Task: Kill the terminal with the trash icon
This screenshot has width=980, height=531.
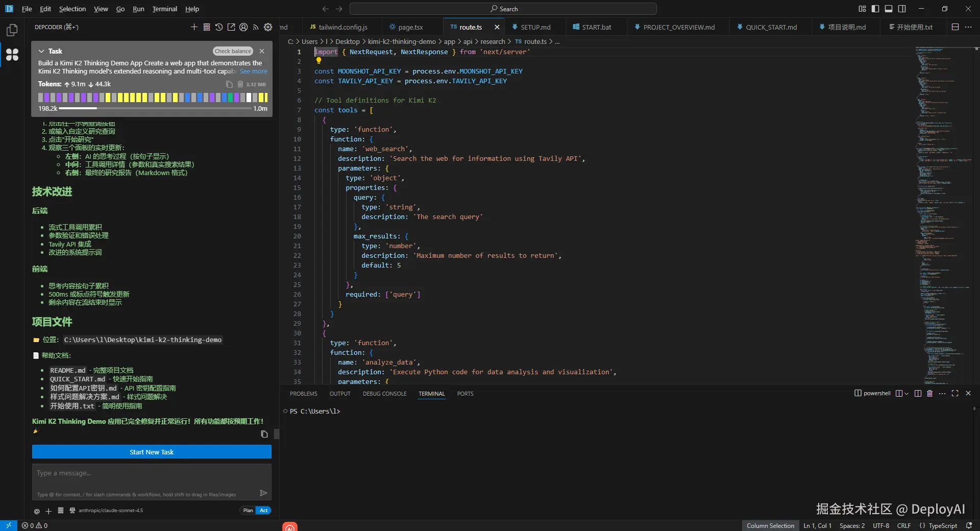Action: tap(930, 394)
